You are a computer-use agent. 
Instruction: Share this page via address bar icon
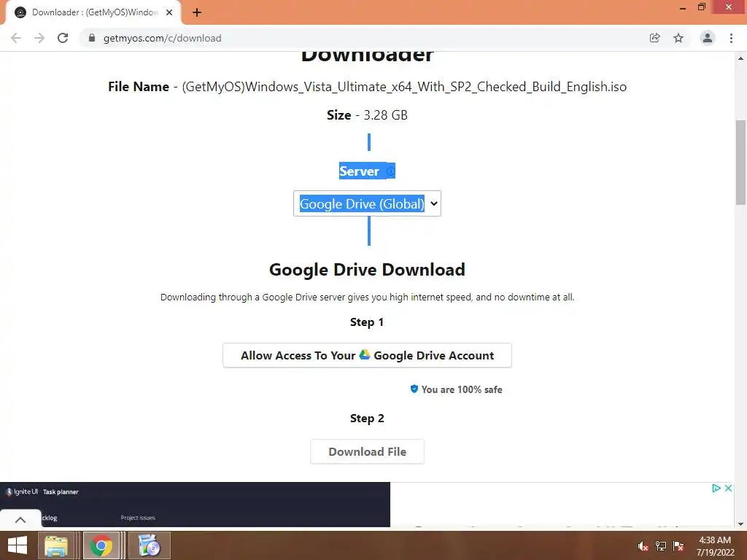click(x=655, y=38)
